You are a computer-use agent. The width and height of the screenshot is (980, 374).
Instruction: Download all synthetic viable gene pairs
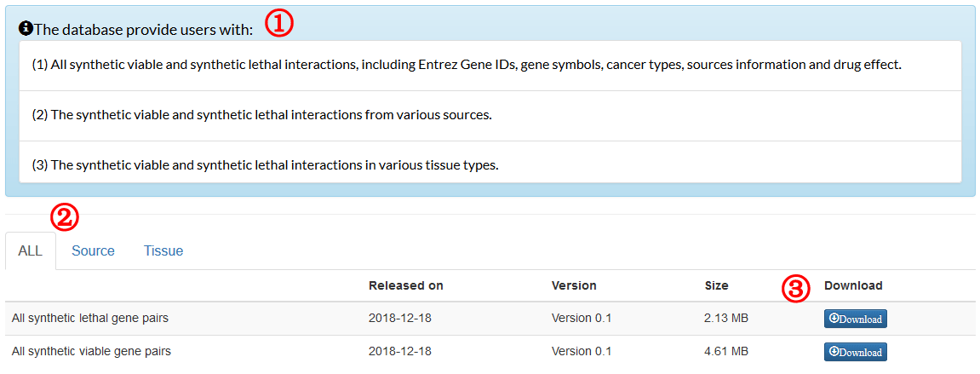[855, 352]
